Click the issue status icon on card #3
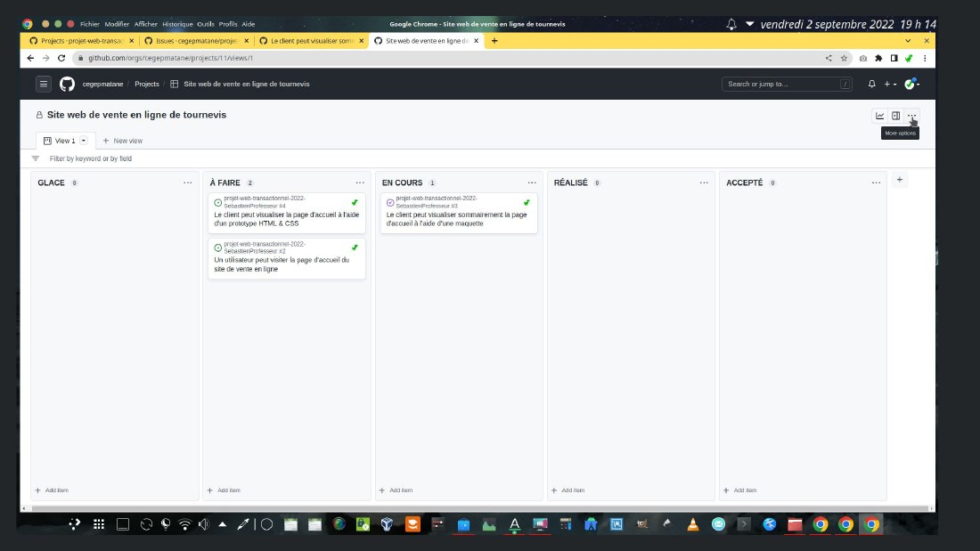Image resolution: width=980 pixels, height=551 pixels. click(390, 202)
